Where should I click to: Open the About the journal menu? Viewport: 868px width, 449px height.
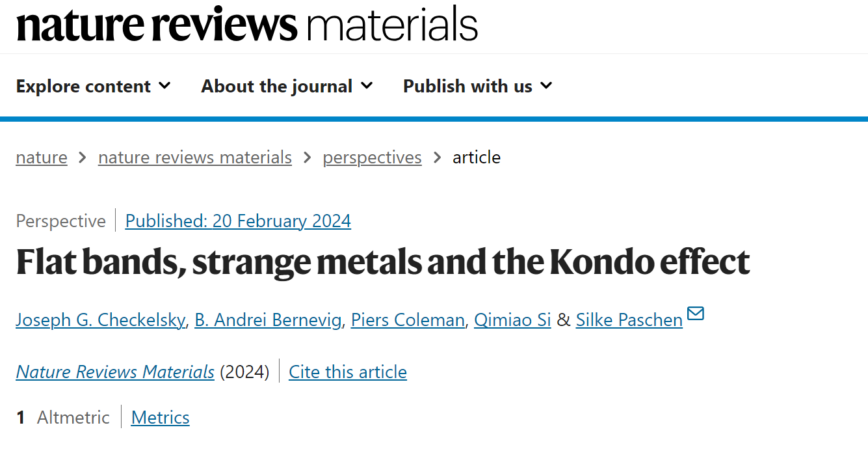tap(287, 86)
